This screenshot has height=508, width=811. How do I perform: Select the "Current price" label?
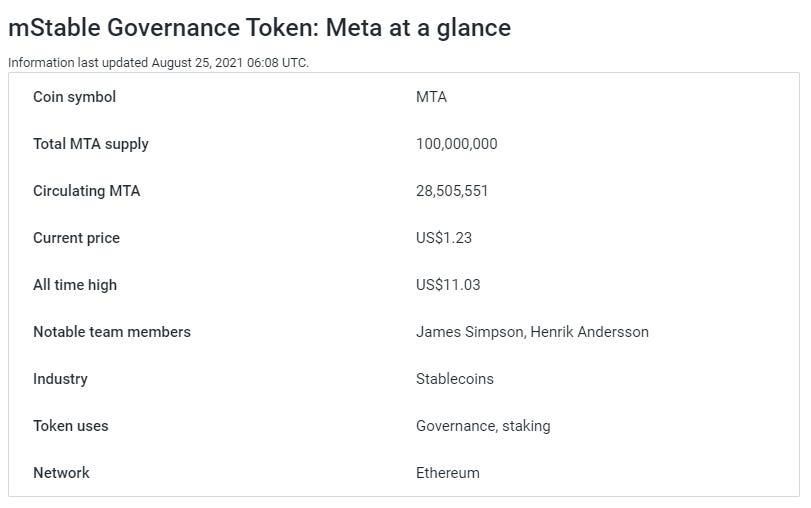click(x=77, y=238)
